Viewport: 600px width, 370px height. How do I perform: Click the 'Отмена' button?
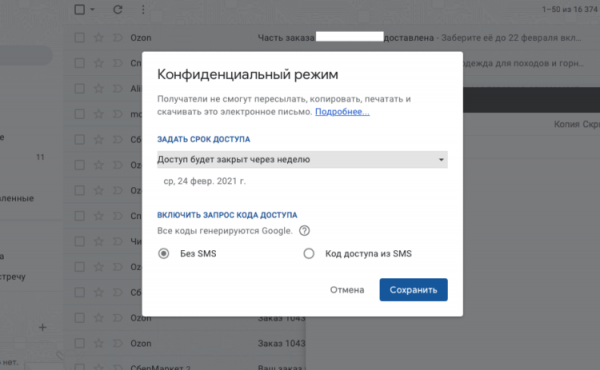[347, 290]
